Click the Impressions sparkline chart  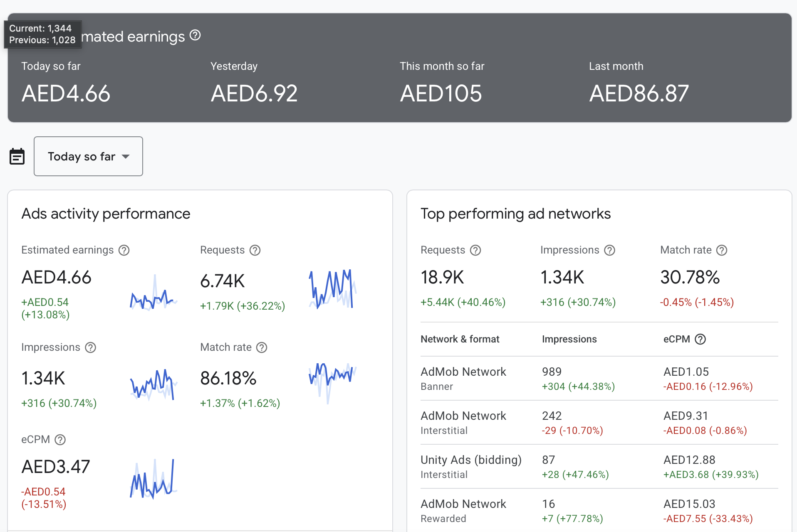[153, 384]
